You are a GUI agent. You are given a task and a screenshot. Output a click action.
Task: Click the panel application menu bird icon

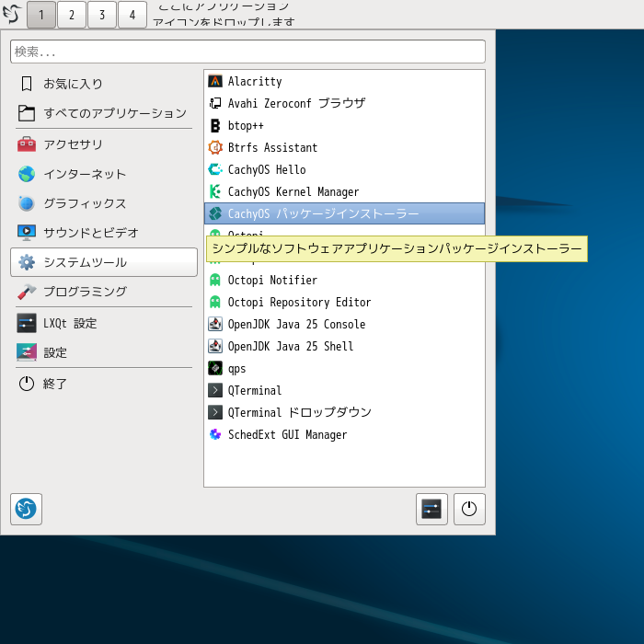coord(12,14)
